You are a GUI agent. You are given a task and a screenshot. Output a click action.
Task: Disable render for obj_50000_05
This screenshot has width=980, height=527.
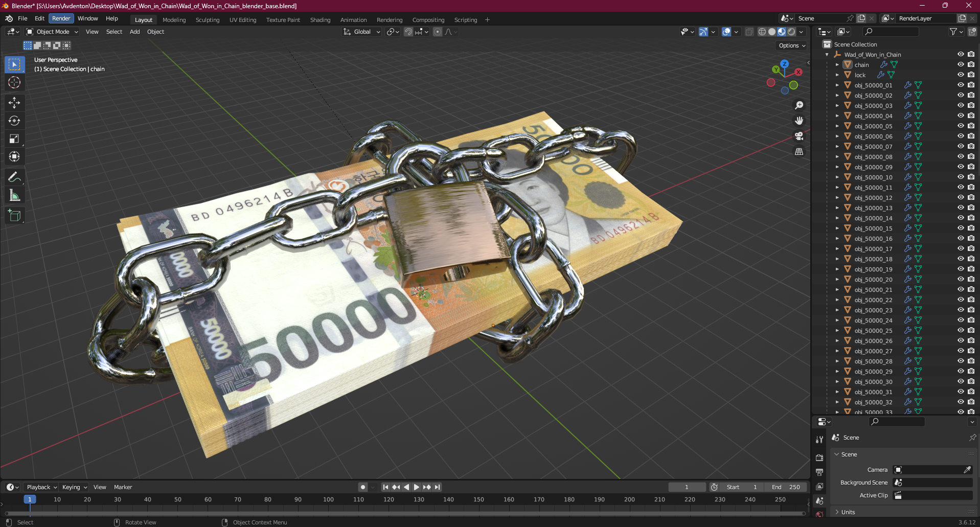click(x=971, y=126)
